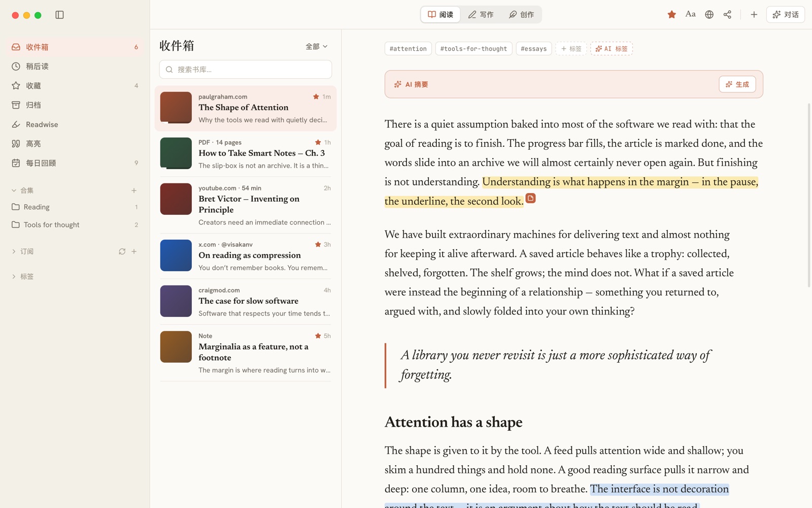The image size is (812, 508).
Task: Open Readwise in the sidebar
Action: tap(75, 124)
